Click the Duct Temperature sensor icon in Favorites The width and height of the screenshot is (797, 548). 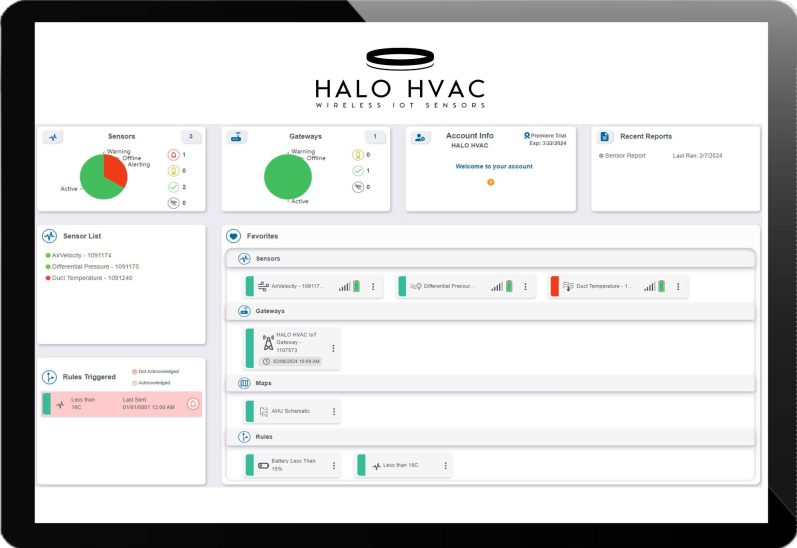(x=568, y=286)
